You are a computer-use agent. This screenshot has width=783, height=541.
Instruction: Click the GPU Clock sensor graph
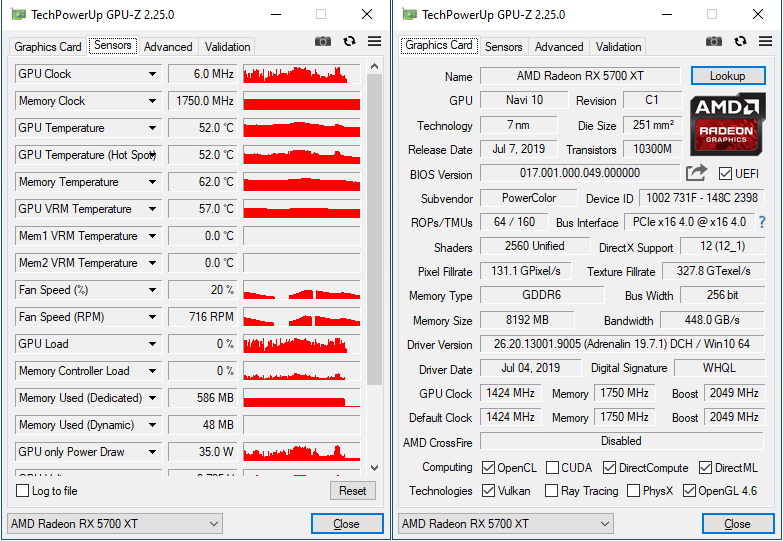302,74
